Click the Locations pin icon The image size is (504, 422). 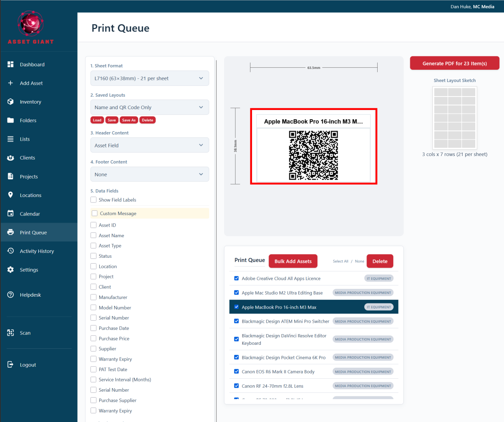pos(11,195)
